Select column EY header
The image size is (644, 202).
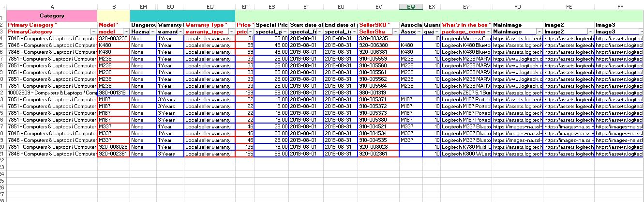(x=466, y=7)
